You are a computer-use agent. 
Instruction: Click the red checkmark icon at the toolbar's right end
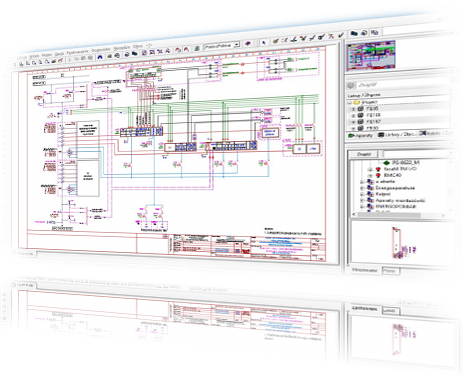pos(341,35)
